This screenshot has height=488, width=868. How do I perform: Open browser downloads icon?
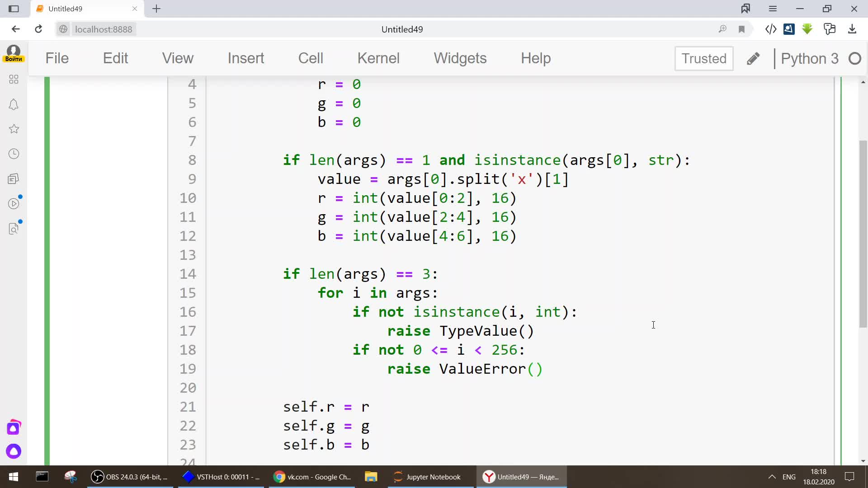pyautogui.click(x=852, y=29)
